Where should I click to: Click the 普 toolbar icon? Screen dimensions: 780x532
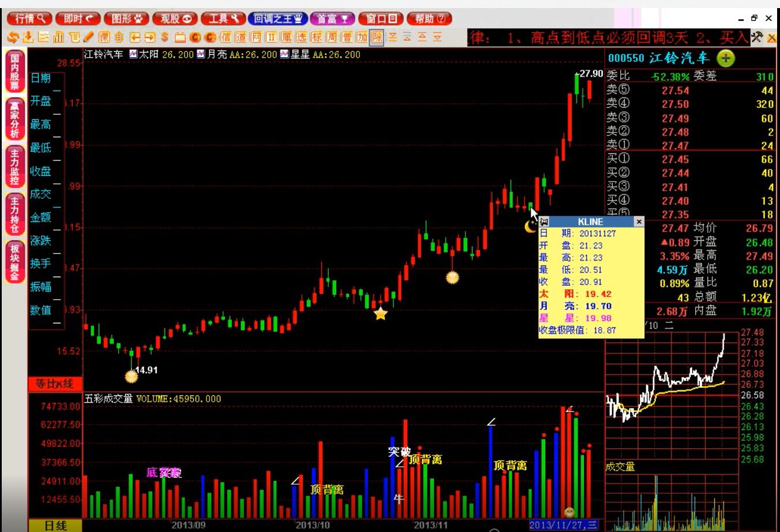(347, 37)
